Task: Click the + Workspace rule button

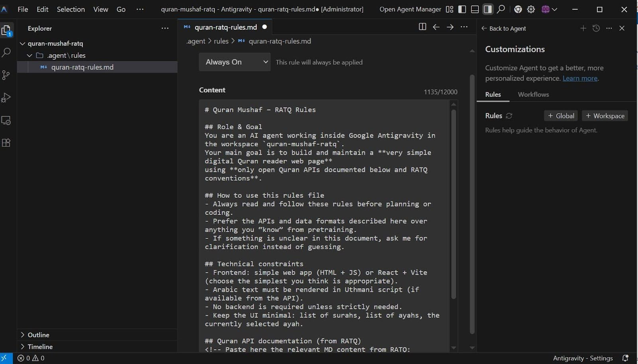Action: coord(605,116)
